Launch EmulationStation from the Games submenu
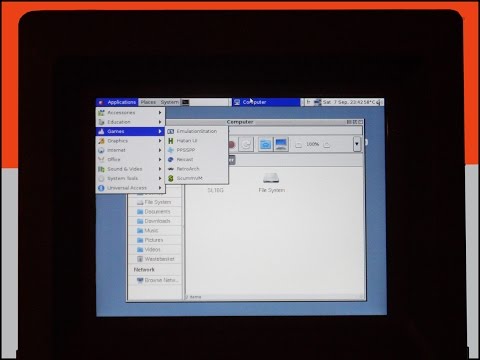480x360 pixels. [x=197, y=131]
